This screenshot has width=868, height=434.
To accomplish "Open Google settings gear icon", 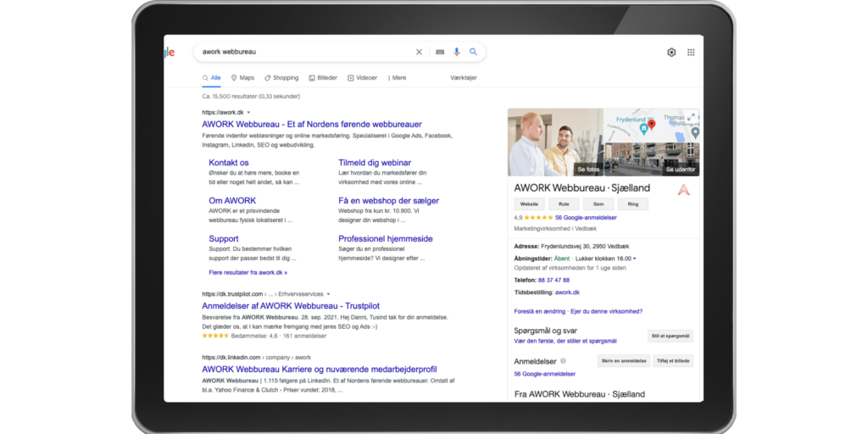I will pos(671,52).
